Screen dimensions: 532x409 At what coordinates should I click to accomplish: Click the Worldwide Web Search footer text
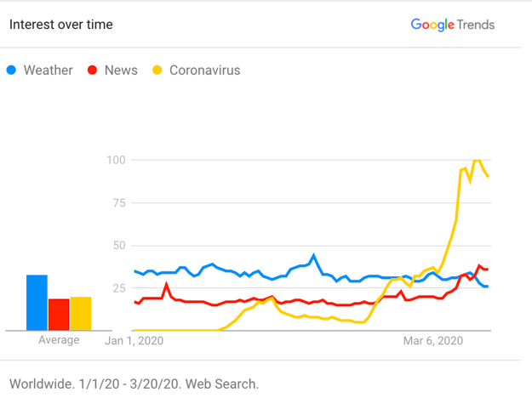[134, 383]
